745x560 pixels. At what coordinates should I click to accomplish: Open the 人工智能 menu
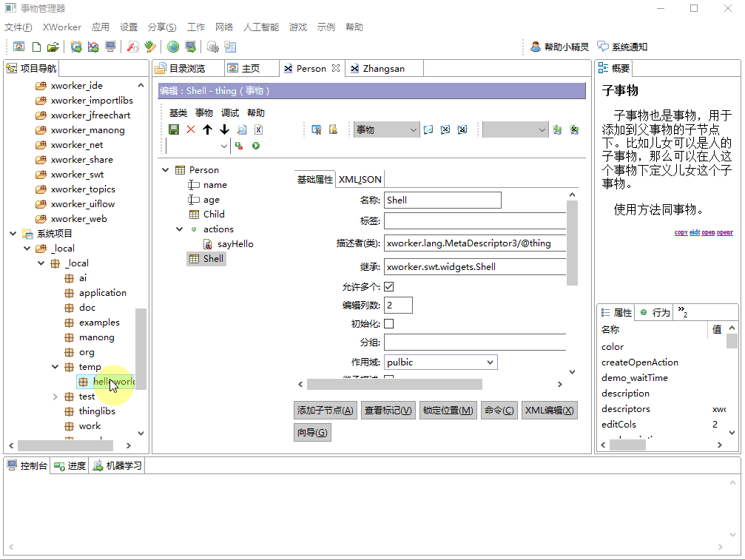point(261,27)
